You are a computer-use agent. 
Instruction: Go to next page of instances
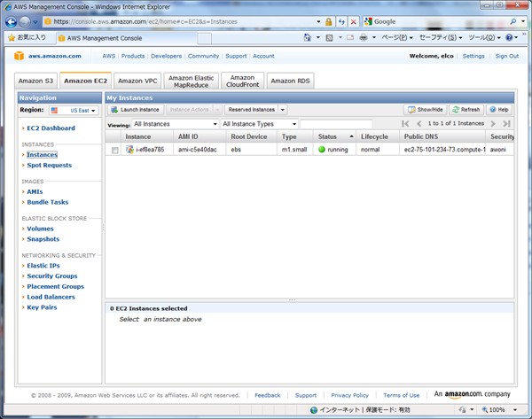tap(493, 124)
